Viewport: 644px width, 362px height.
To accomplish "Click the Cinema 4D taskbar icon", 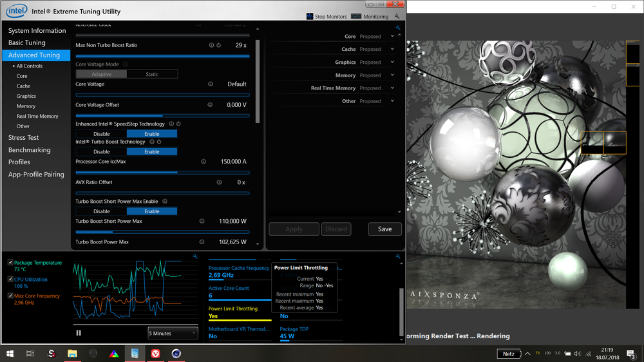I will pos(176,354).
